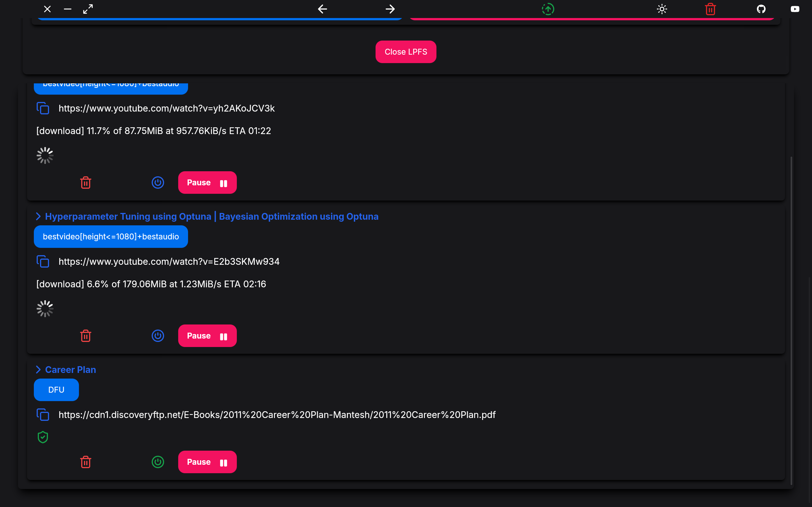Pause the Career Plan download
This screenshot has height=507, width=812.
[x=207, y=462]
